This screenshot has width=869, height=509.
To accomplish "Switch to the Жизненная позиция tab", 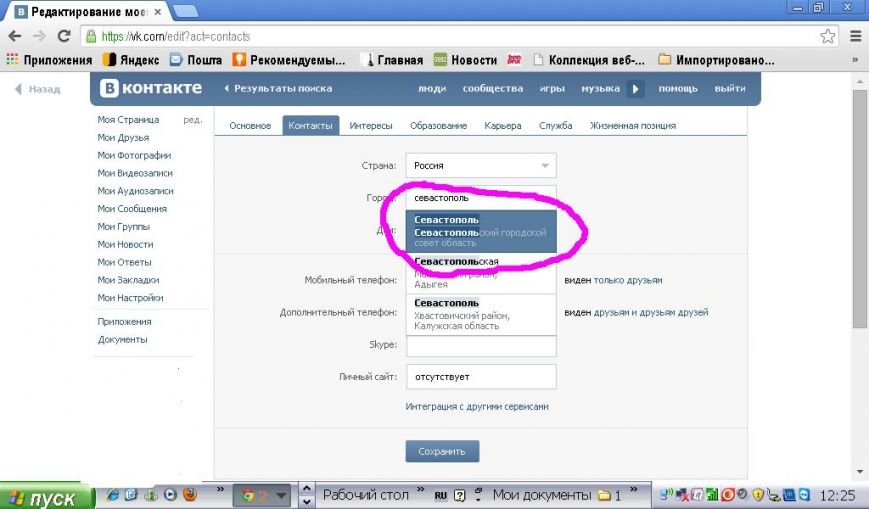I will pos(633,126).
